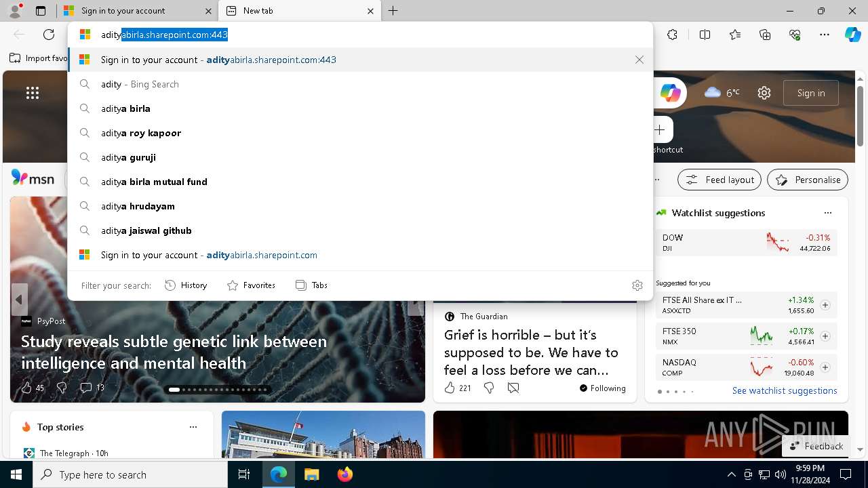Image resolution: width=868 pixels, height=488 pixels.
Task: Click Copilot icon on new tab page
Action: (x=670, y=93)
